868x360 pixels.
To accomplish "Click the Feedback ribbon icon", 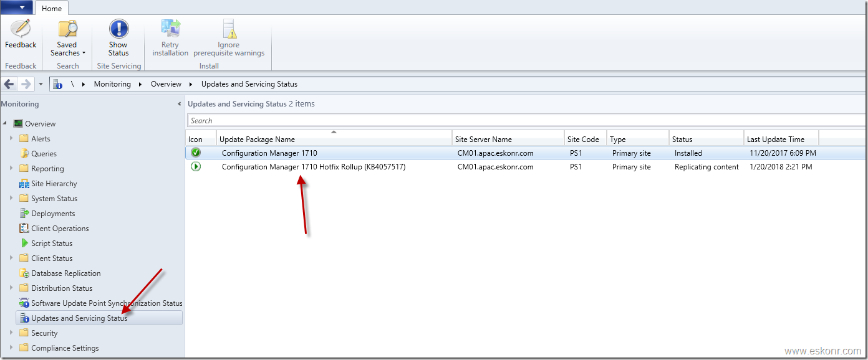I will 21,29.
